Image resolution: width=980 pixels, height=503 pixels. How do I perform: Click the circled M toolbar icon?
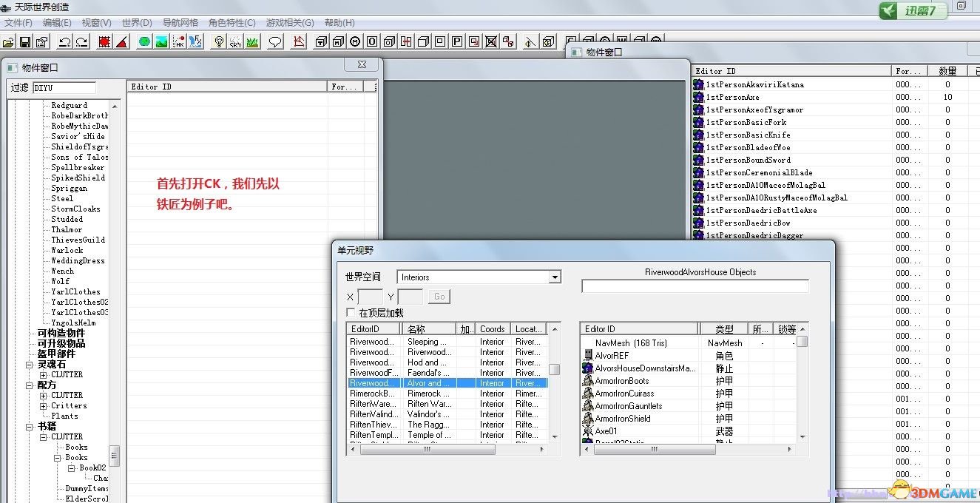coord(355,41)
